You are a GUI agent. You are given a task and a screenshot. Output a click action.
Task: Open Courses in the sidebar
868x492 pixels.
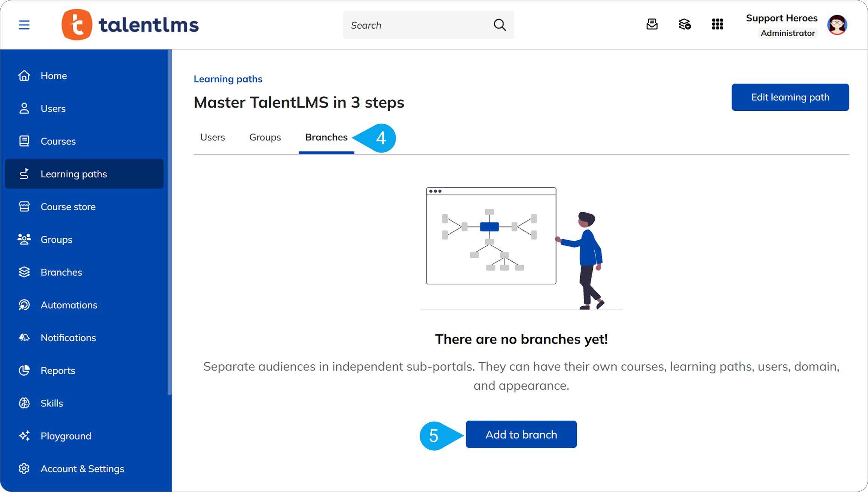pyautogui.click(x=84, y=141)
